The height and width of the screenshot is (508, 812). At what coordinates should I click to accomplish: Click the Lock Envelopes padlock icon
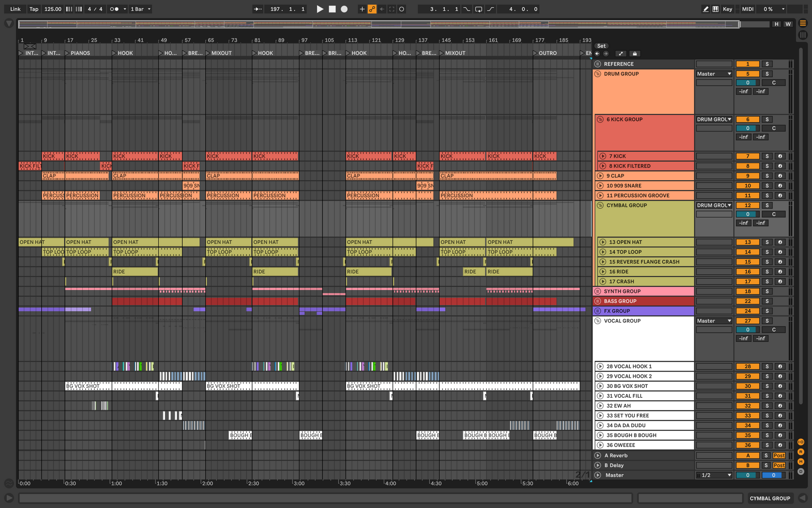pyautogui.click(x=634, y=54)
